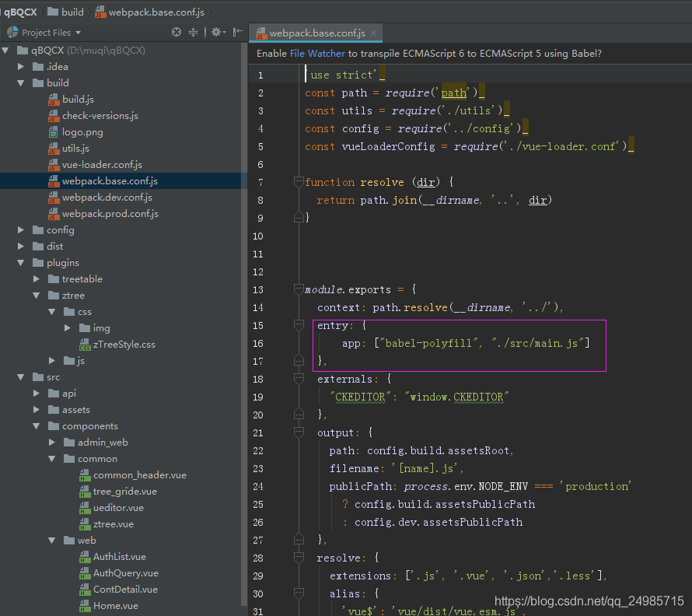Viewport: 692px width, 616px height.
Task: Close the webpack.base.conf.js editor tab
Action: 374,33
